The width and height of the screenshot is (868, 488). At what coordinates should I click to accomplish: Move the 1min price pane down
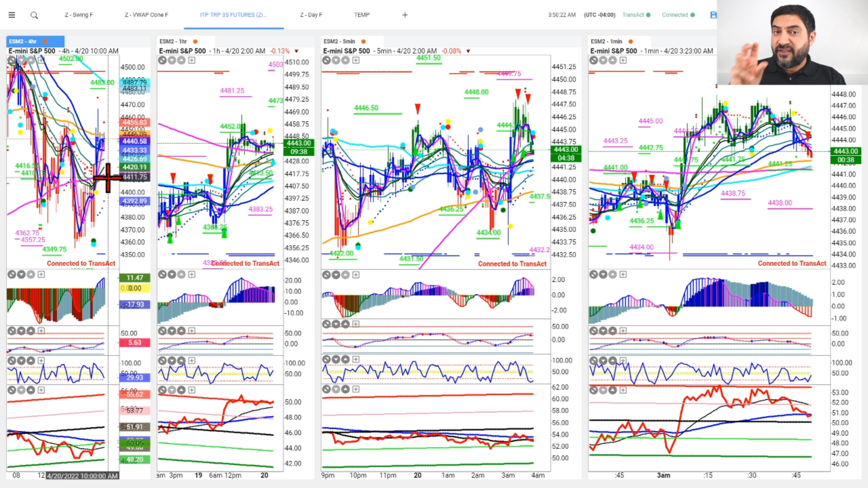click(603, 60)
